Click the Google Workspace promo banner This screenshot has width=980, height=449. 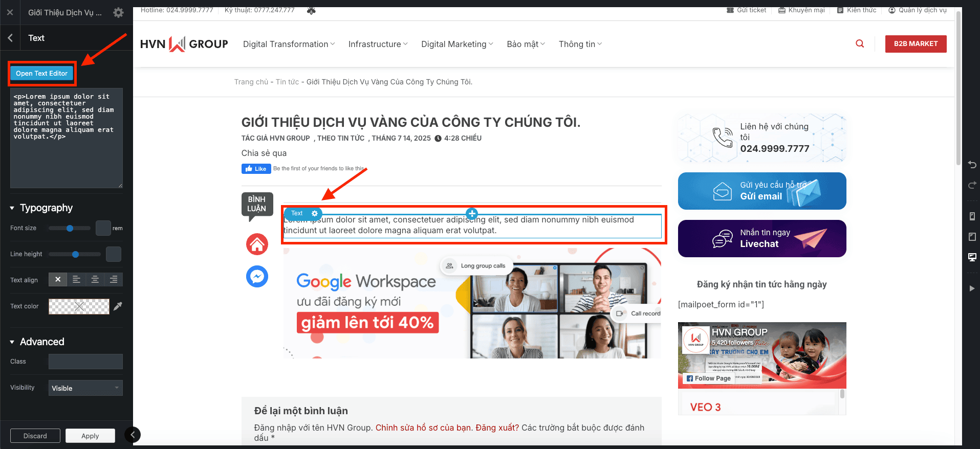click(472, 303)
